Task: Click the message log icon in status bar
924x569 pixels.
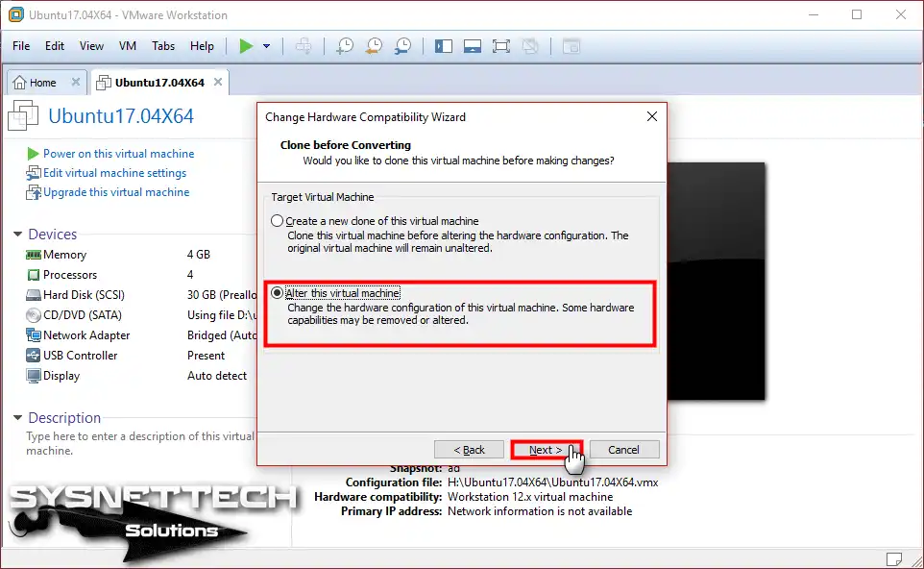Action: tap(893, 558)
